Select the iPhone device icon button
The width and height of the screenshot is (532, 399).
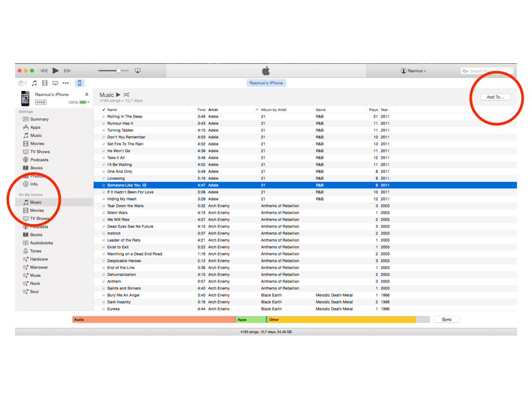tap(79, 83)
